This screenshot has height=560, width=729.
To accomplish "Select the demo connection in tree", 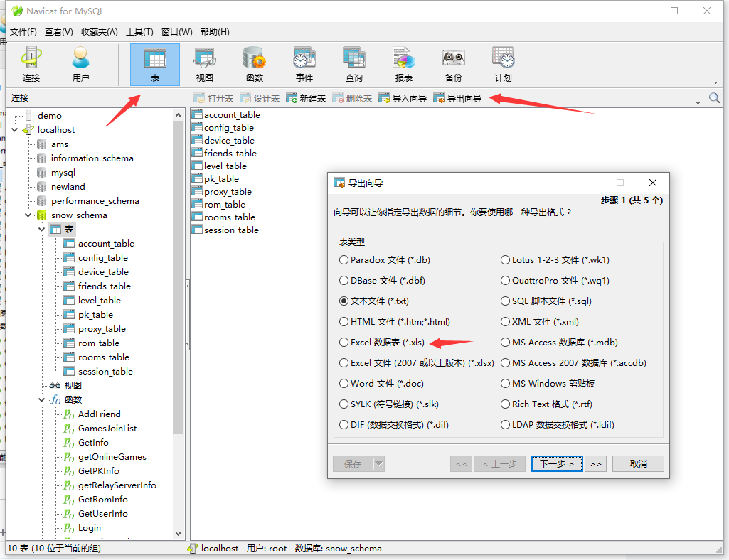I will tap(49, 115).
